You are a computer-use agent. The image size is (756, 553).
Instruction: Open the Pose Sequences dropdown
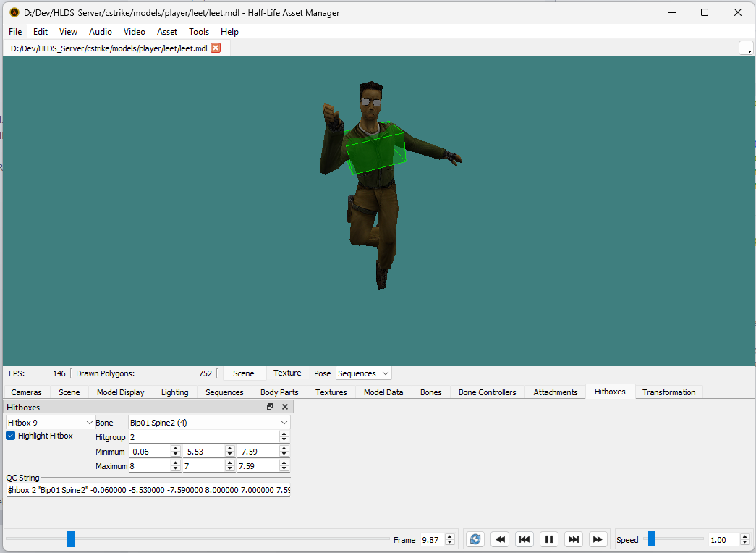pyautogui.click(x=363, y=373)
